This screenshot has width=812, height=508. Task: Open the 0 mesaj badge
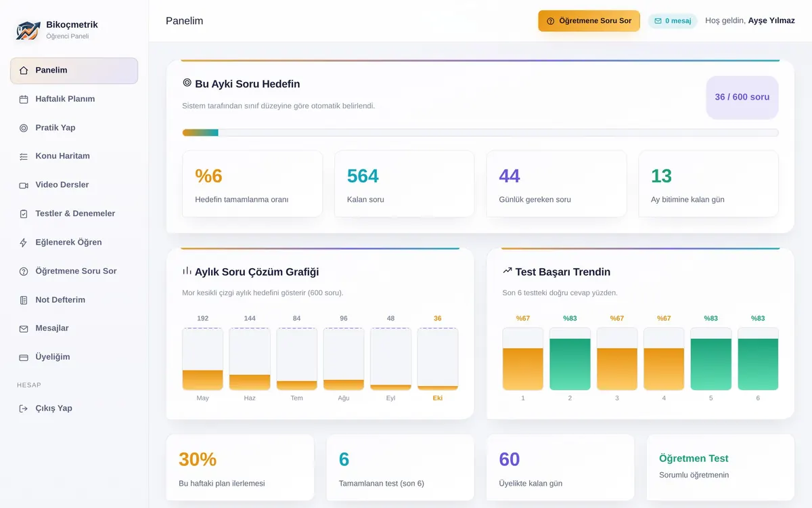(673, 21)
